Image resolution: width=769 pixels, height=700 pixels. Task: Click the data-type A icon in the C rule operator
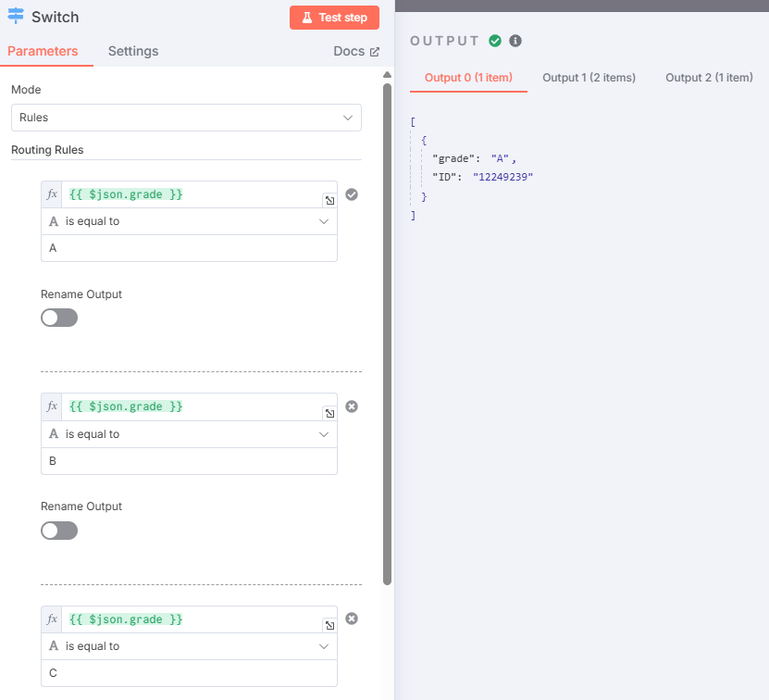(54, 646)
